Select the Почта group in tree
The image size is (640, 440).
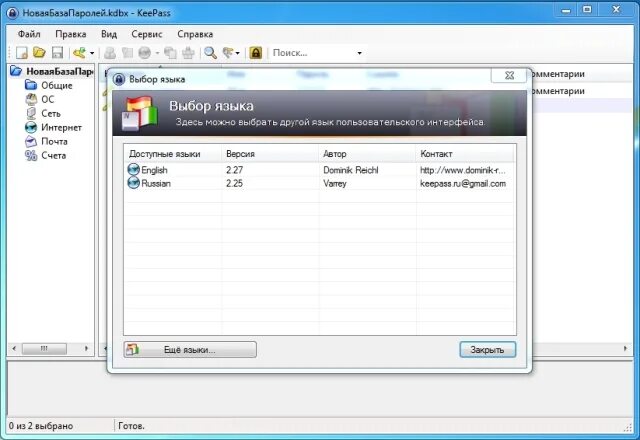pos(54,141)
